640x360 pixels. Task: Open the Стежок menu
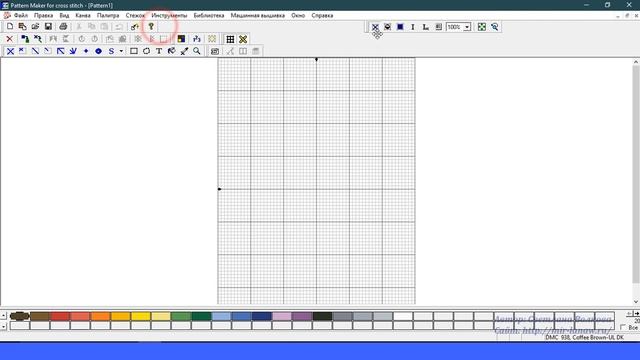pyautogui.click(x=135, y=16)
